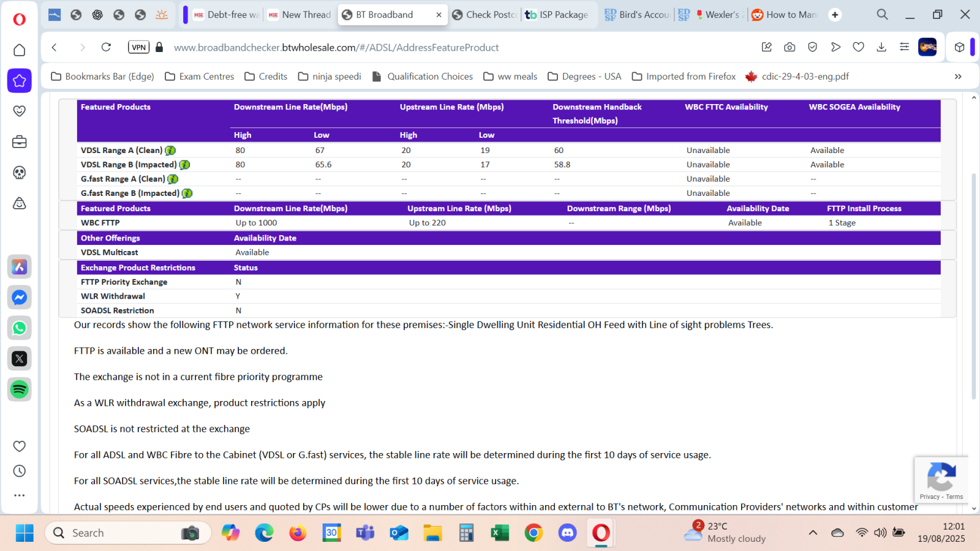Click the reCAPTCHA Terms link
The width and height of the screenshot is (980, 551).
(954, 497)
